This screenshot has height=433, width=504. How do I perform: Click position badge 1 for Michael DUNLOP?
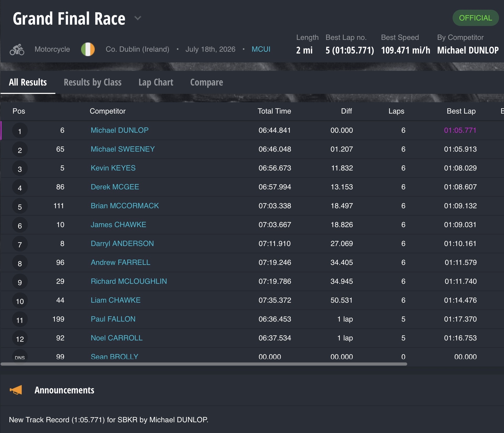20,131
